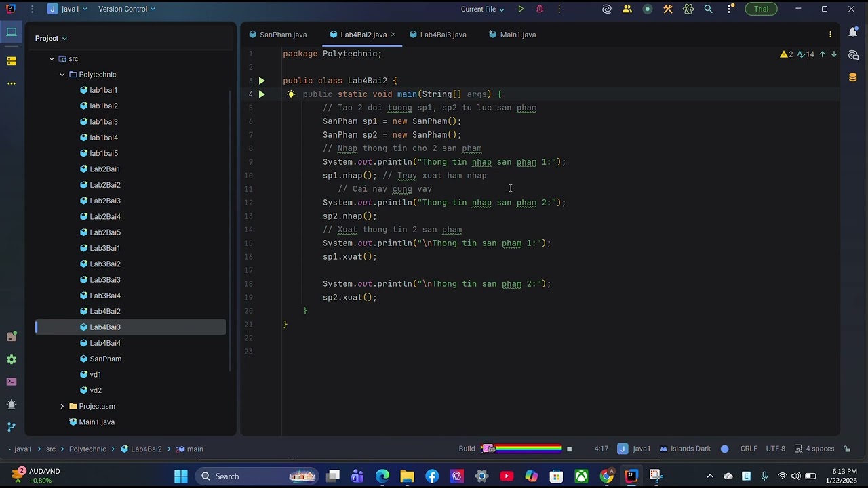Open the yellow Structure tool window icon
The width and height of the screenshot is (868, 488).
[x=12, y=61]
